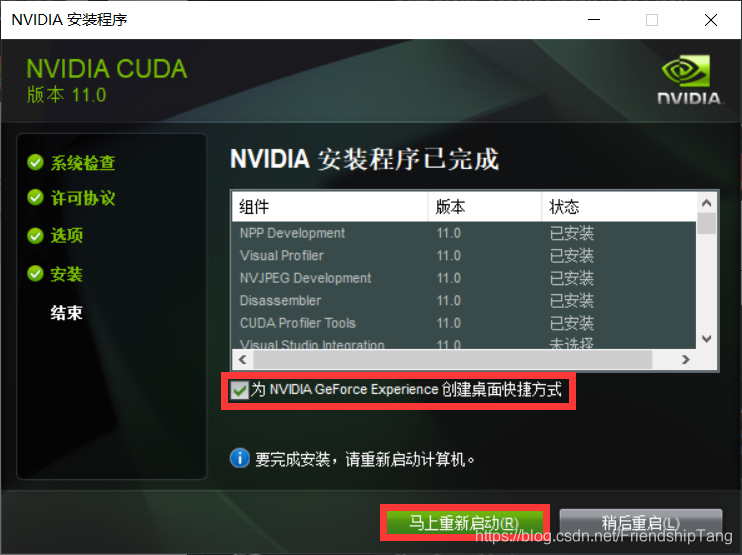Click the 要完成安装，请重新启动计算机 message text

tap(365, 459)
